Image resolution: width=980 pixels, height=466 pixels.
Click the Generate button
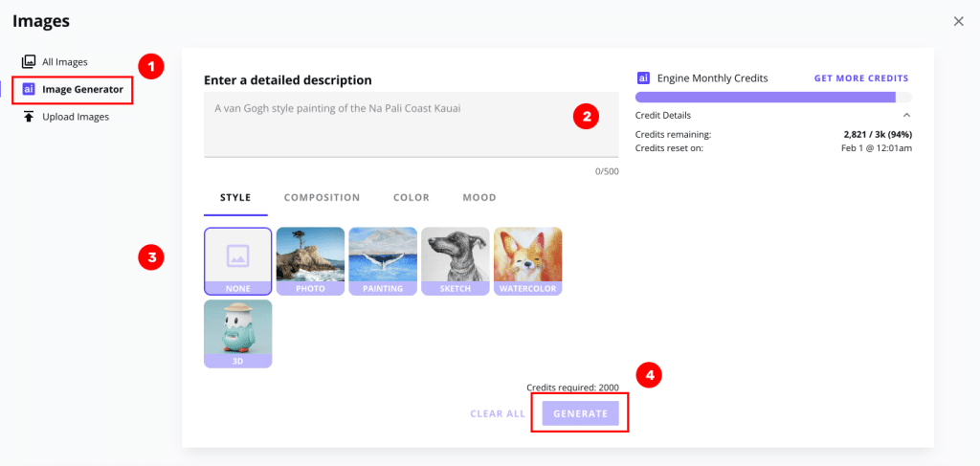(x=580, y=414)
